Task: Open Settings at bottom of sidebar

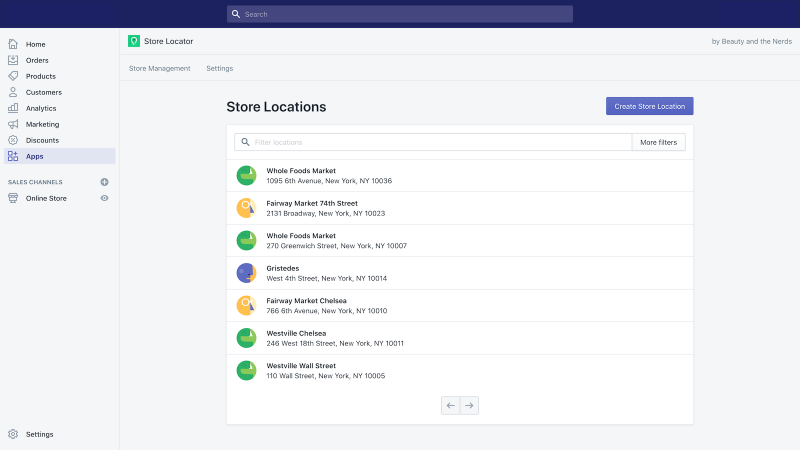Action: [x=40, y=434]
